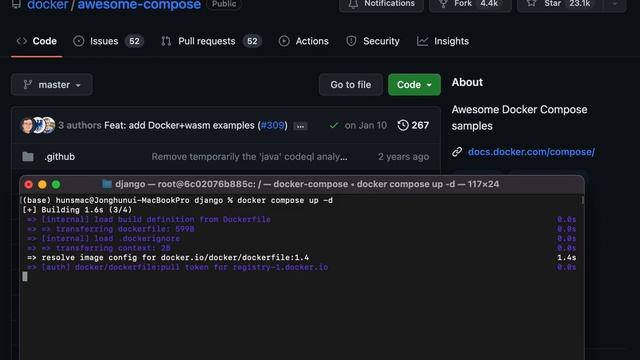This screenshot has width=640, height=360.
Task: Click the Security shield icon
Action: (351, 41)
